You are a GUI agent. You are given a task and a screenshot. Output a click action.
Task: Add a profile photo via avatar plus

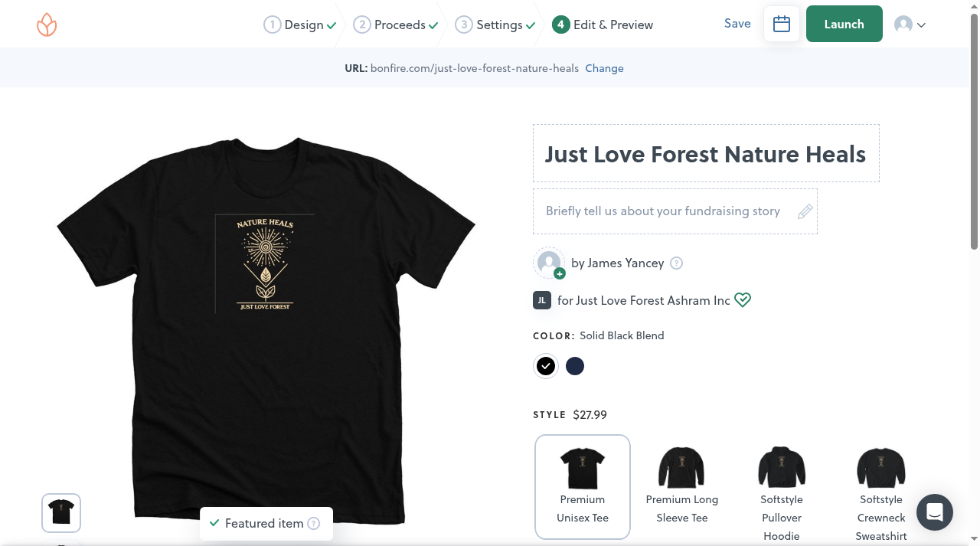click(560, 273)
